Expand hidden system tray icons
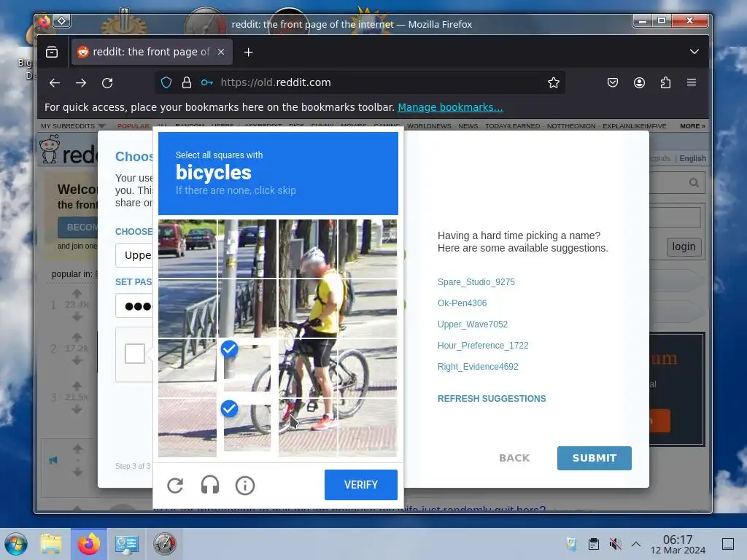This screenshot has width=747, height=560. [636, 544]
